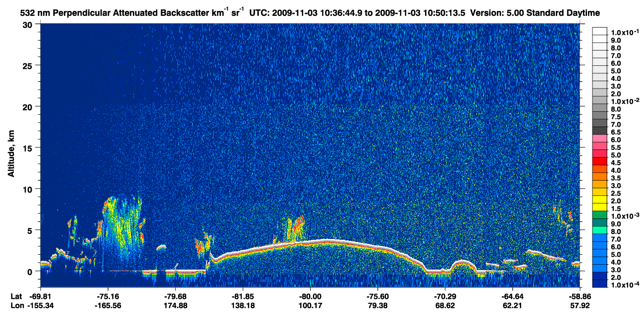
Task: Click the longitude value 100.17
Action: (310, 306)
